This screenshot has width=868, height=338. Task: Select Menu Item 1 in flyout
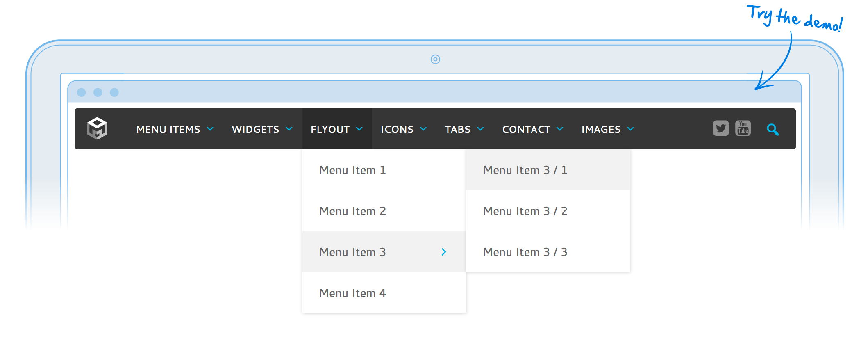tap(352, 170)
